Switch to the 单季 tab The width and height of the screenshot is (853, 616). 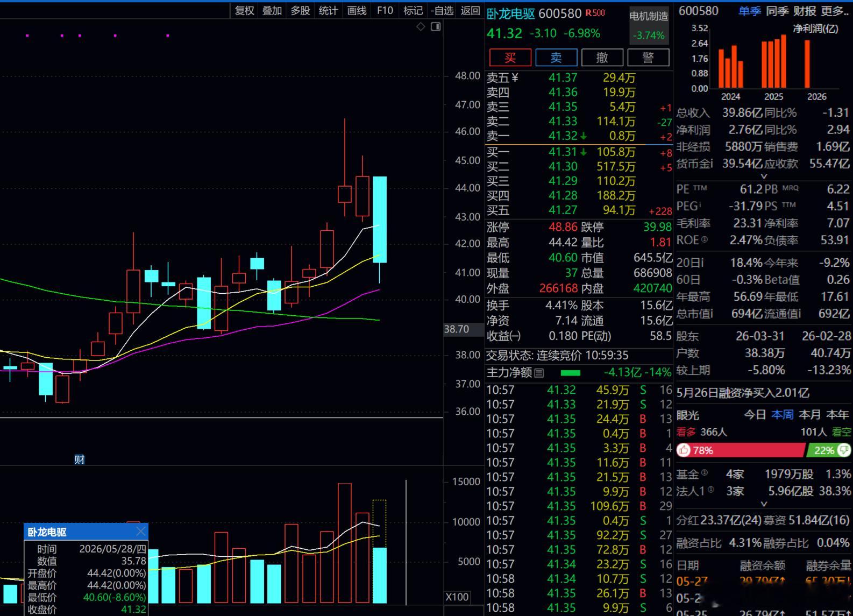[750, 11]
